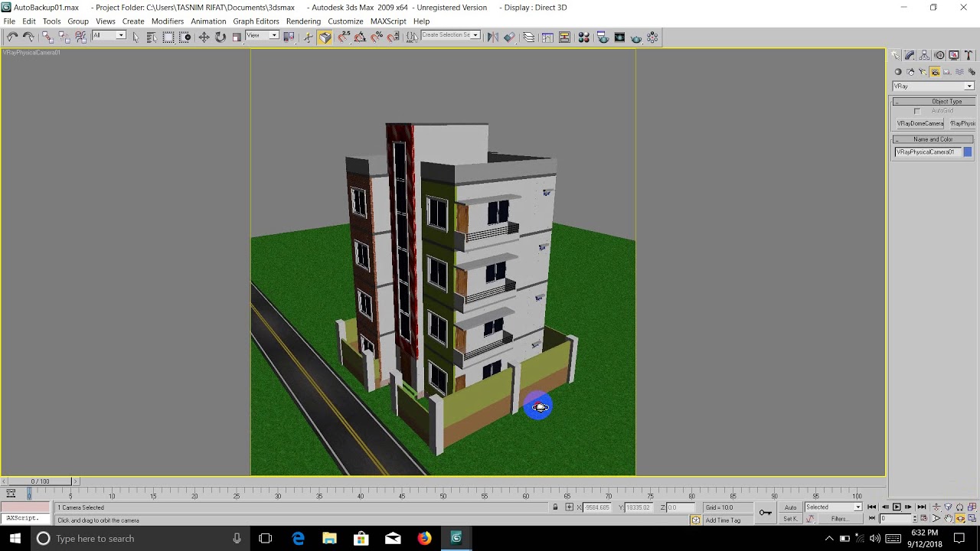Switch to the Utilities hammer tab
Viewport: 980px width, 551px height.
click(969, 55)
